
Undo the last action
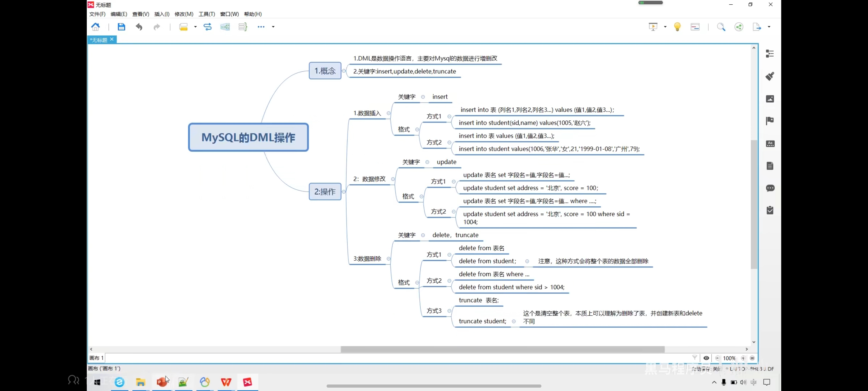point(139,27)
